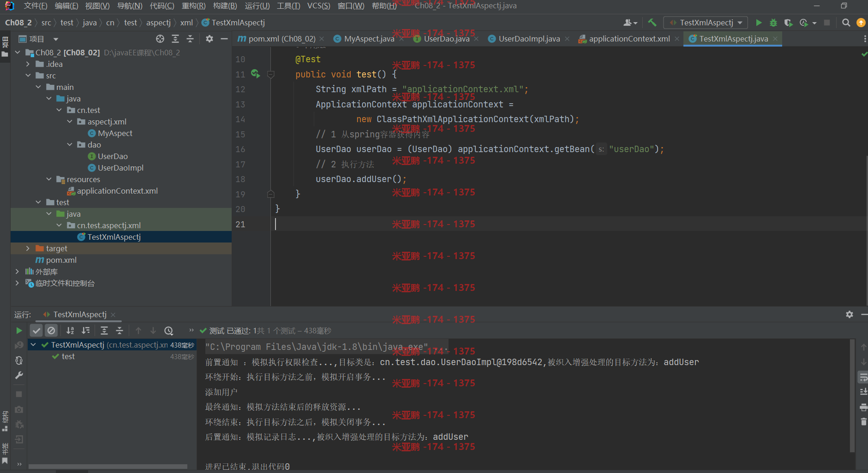Click run-test gutter icon on line 11

click(256, 74)
